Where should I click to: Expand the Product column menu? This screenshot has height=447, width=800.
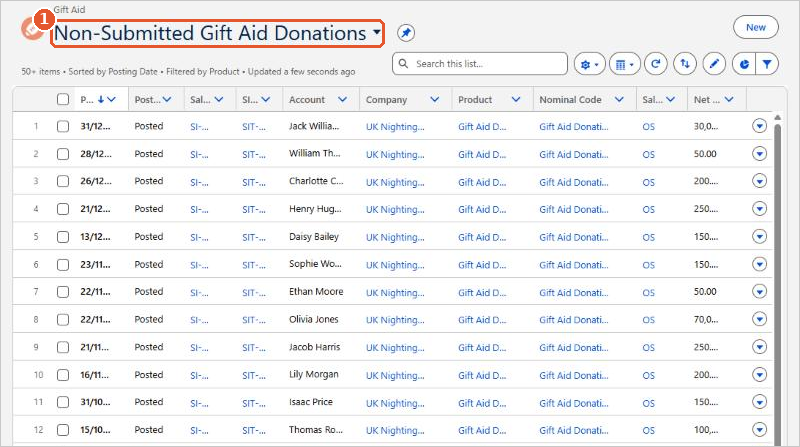(x=516, y=100)
